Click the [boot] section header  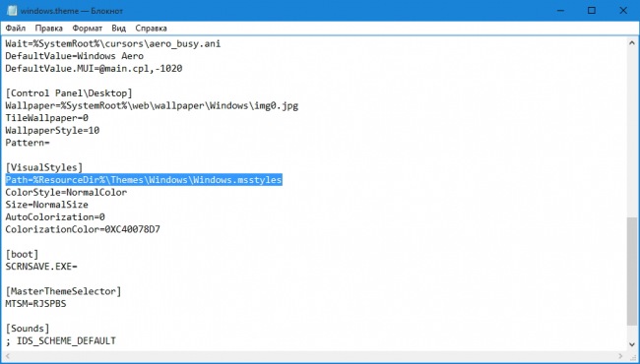[x=22, y=255]
